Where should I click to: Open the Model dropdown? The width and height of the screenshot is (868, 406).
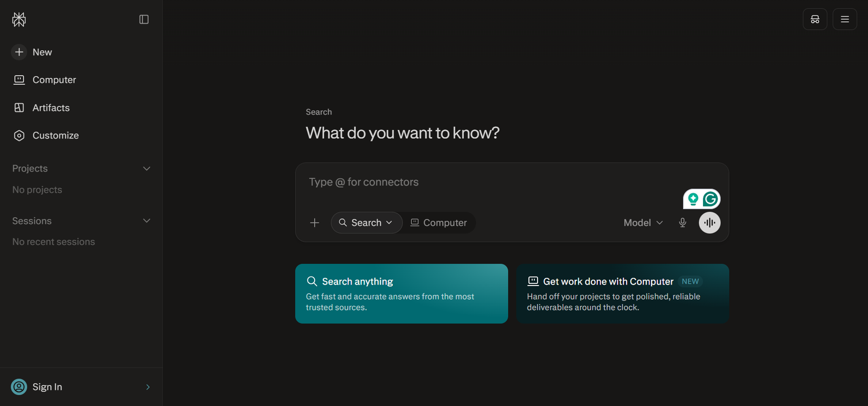click(643, 223)
